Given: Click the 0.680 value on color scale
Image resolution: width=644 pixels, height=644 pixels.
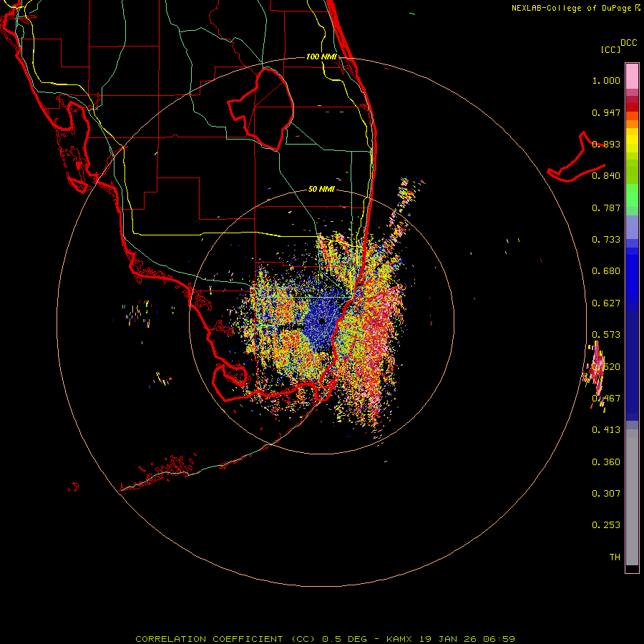Looking at the screenshot, I should (x=606, y=271).
